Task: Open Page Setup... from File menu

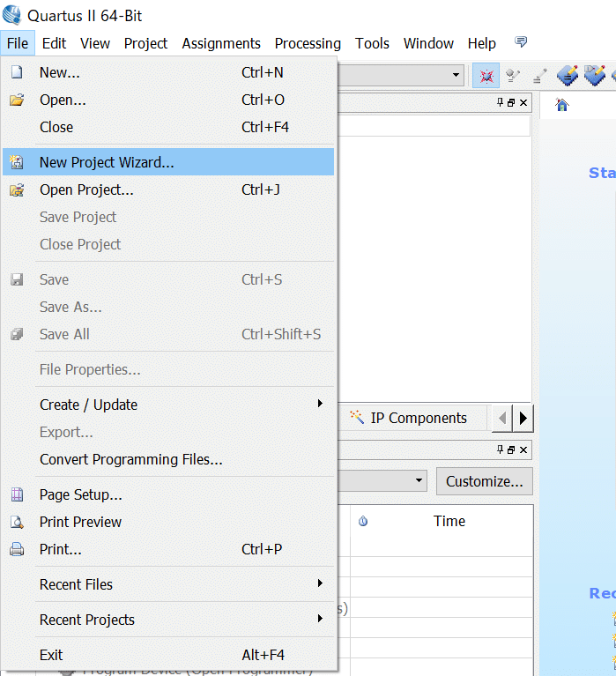Action: click(x=168, y=494)
